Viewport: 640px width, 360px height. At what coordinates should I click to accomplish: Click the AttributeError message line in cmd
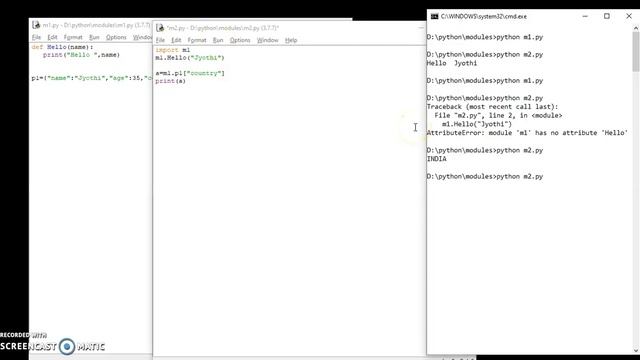(x=527, y=133)
